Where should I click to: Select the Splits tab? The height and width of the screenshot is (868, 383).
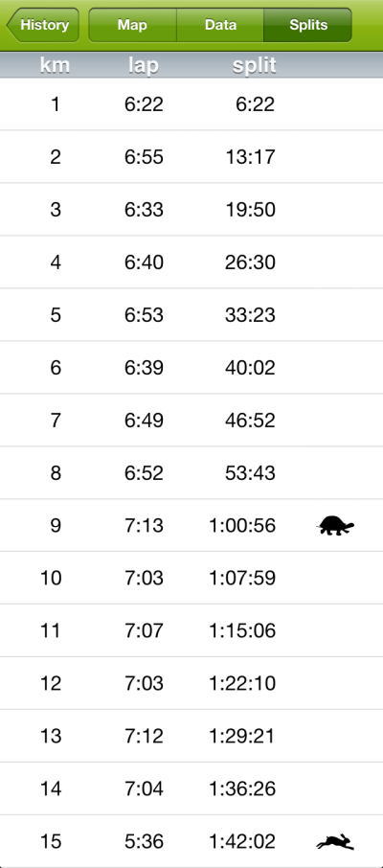(308, 25)
